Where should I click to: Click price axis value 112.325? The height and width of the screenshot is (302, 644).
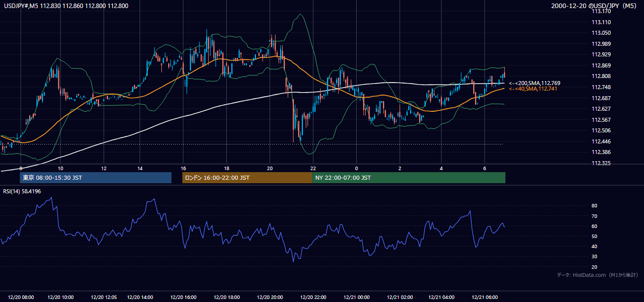pyautogui.click(x=601, y=163)
